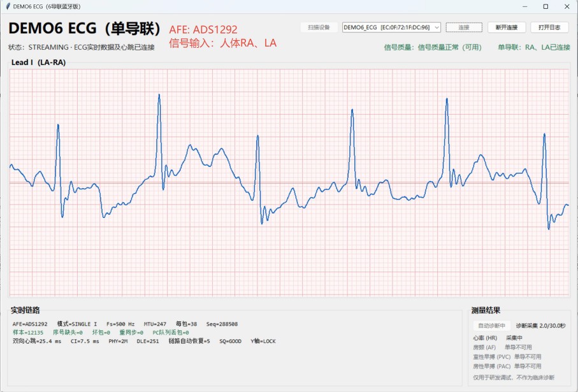Click the '每包=38' value
This screenshot has width=578, height=392.
pos(186,324)
